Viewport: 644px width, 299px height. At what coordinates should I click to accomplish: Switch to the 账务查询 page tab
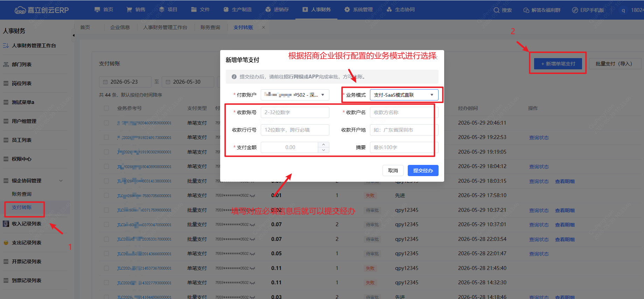pyautogui.click(x=210, y=27)
